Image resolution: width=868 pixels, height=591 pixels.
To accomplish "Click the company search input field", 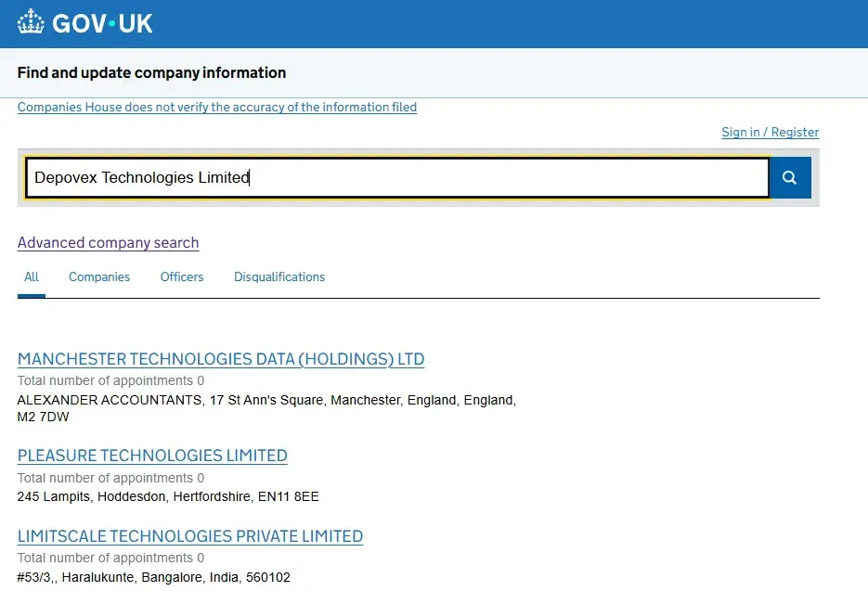I will [397, 177].
